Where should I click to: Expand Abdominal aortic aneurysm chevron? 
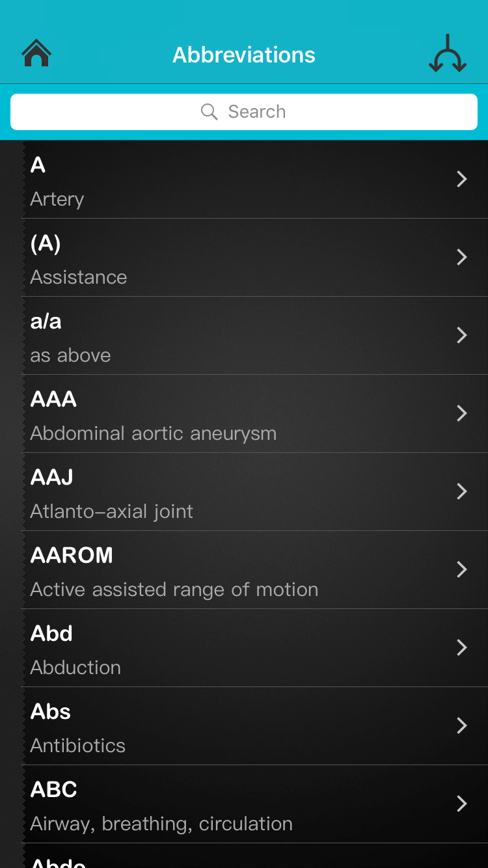(x=462, y=413)
